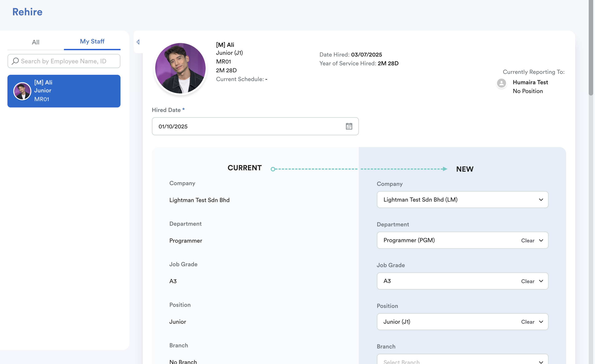Click the search magnifier icon
Image resolution: width=595 pixels, height=364 pixels.
15,61
